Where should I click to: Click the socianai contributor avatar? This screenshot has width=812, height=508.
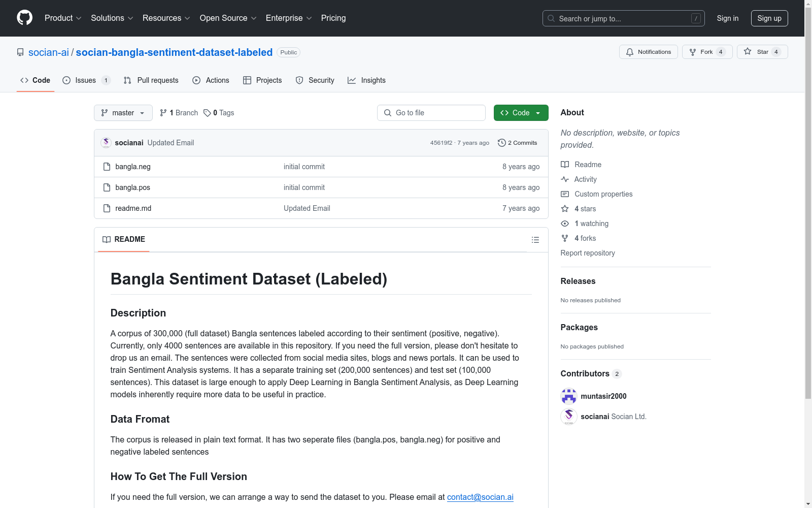569,417
